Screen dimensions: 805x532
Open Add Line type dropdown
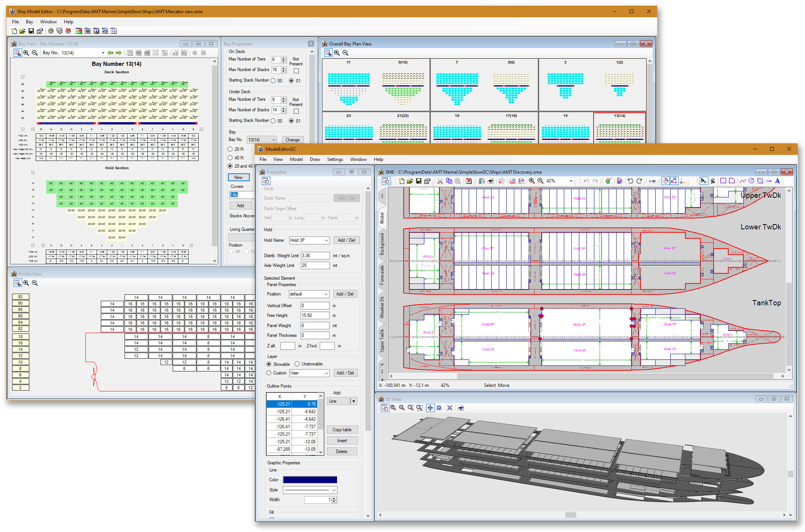[353, 401]
